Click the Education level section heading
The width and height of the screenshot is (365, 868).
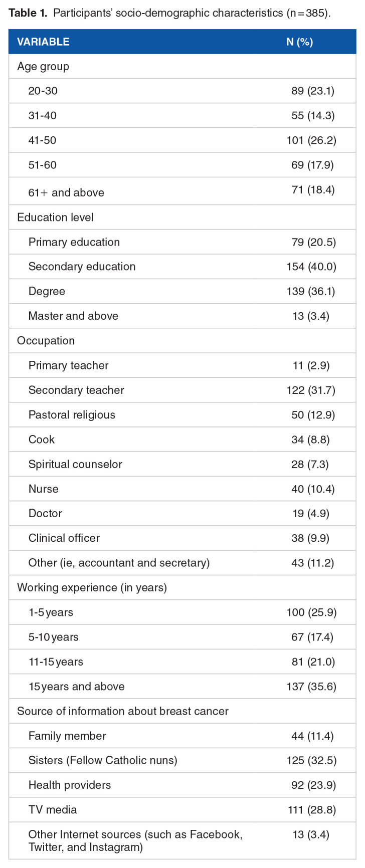coord(55,218)
